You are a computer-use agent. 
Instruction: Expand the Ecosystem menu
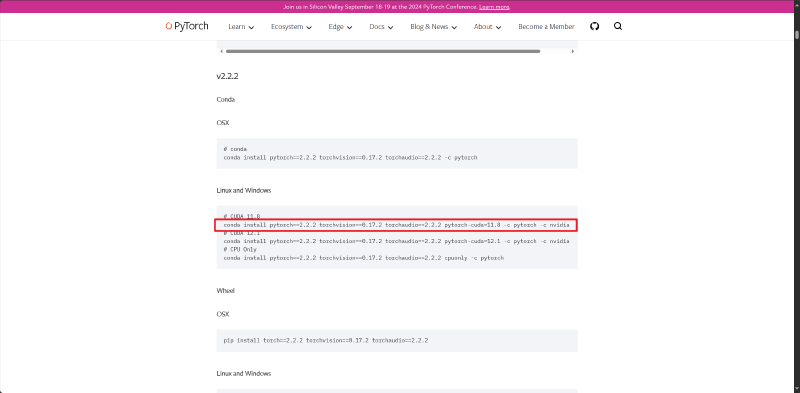(291, 27)
